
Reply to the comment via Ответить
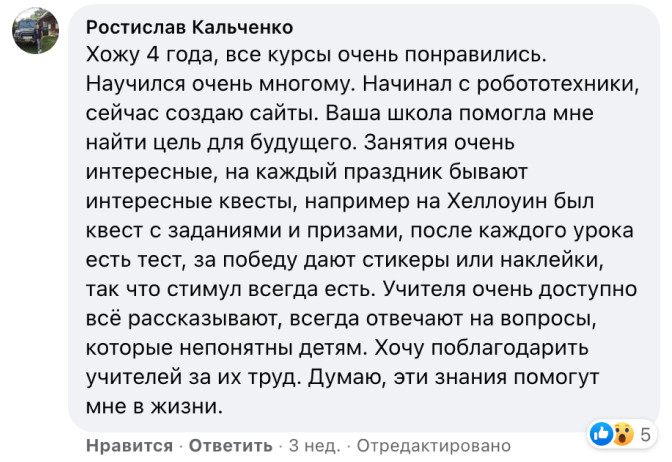tap(231, 446)
